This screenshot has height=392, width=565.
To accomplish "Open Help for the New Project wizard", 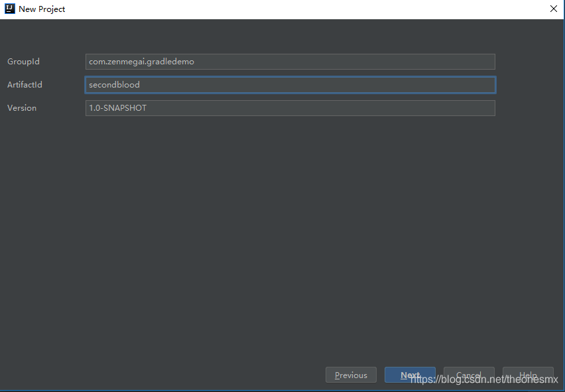I will click(x=528, y=375).
